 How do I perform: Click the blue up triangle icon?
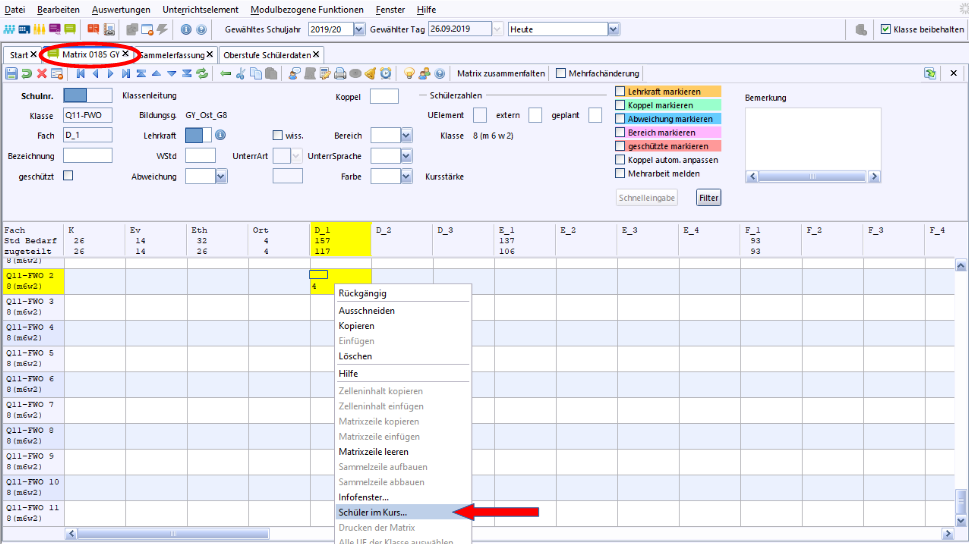point(156,74)
